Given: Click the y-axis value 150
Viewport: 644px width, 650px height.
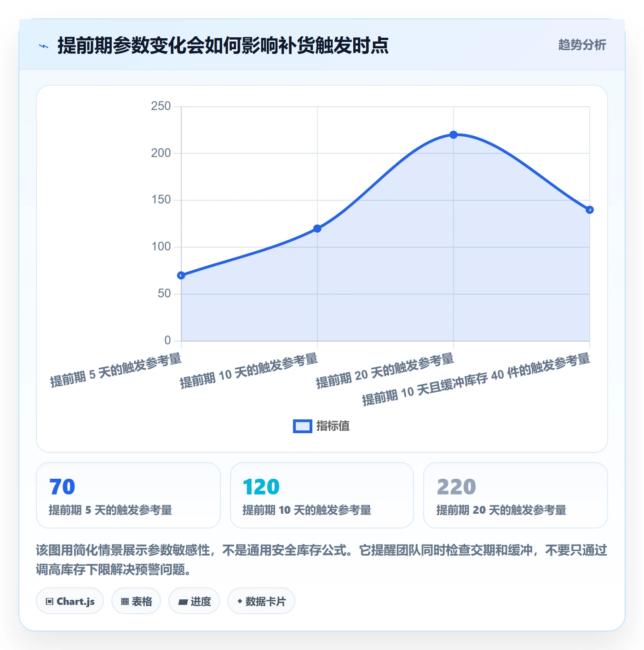Looking at the screenshot, I should tap(161, 200).
